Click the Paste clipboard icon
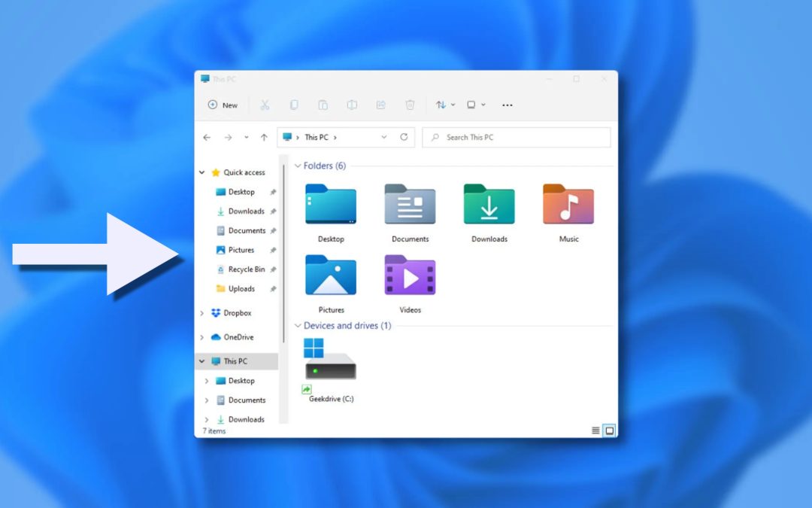The width and height of the screenshot is (812, 508). [323, 105]
